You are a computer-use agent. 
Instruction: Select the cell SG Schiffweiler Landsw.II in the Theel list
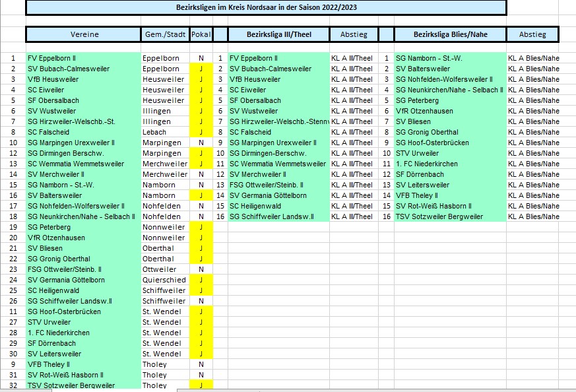(x=279, y=216)
